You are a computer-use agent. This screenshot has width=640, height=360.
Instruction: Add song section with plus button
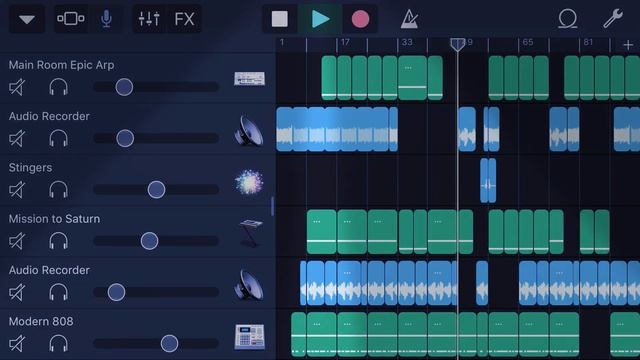pyautogui.click(x=628, y=45)
